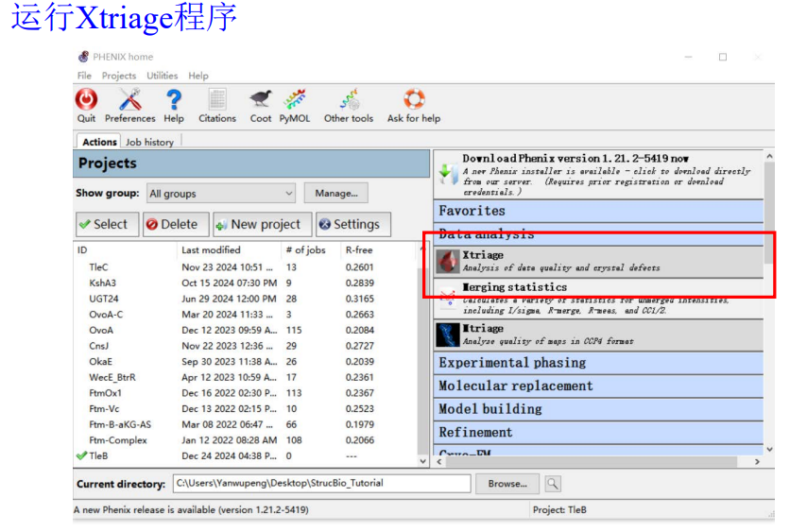Open Merging statistics tool entry
This screenshot has width=790, height=532.
tap(598, 299)
